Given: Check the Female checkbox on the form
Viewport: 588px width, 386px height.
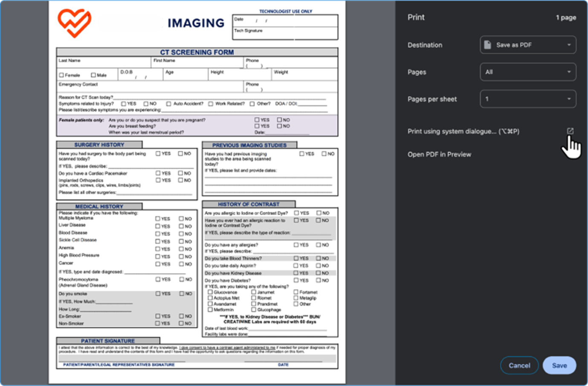Looking at the screenshot, I should click(61, 75).
